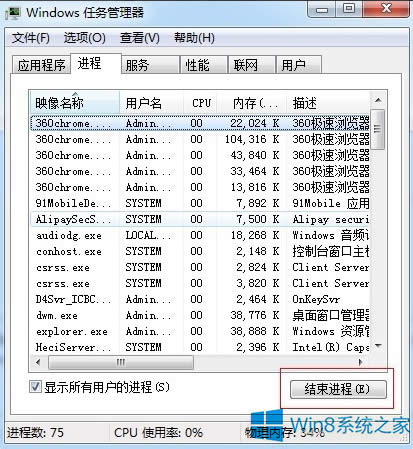Viewport: 413px width, 449px height.
Task: Sort by 用户名 column header
Action: [151, 103]
